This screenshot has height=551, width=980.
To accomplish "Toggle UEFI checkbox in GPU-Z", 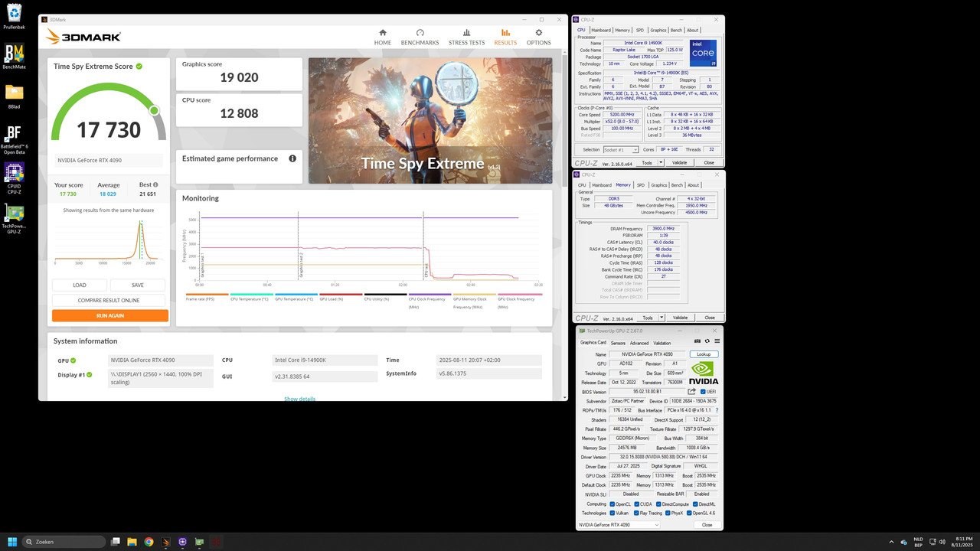I will pos(703,392).
